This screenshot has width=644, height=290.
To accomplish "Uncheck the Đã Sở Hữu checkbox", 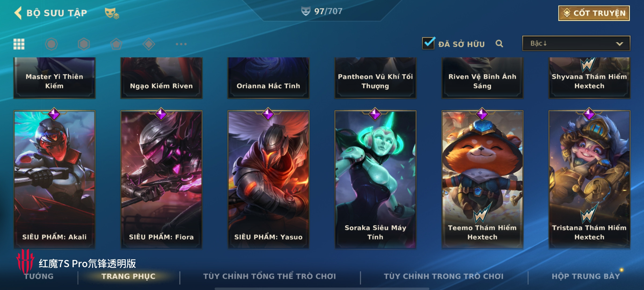I will [x=428, y=43].
